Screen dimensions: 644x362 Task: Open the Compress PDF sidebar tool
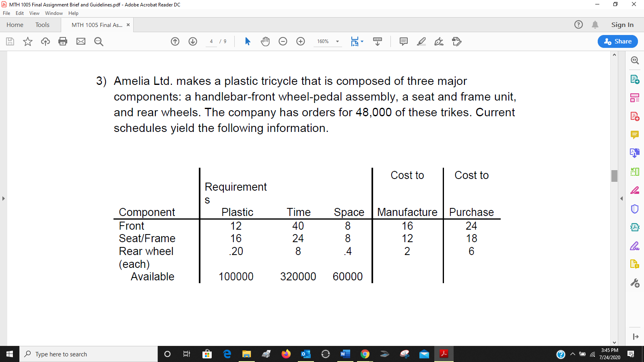[x=635, y=227]
